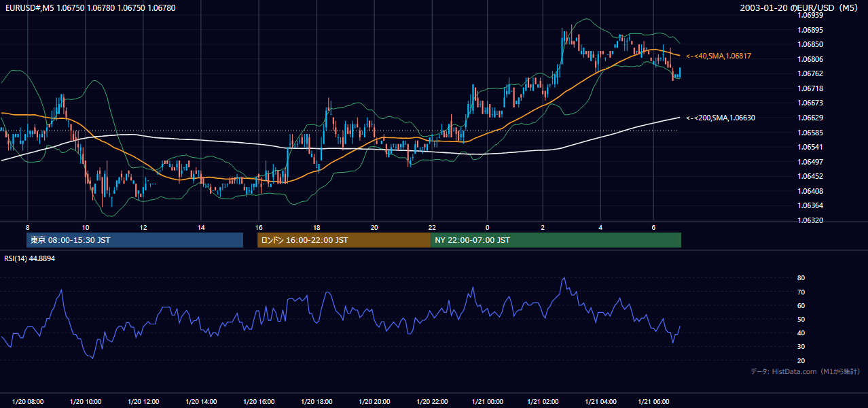Click RSI scale value 70

tap(801, 292)
